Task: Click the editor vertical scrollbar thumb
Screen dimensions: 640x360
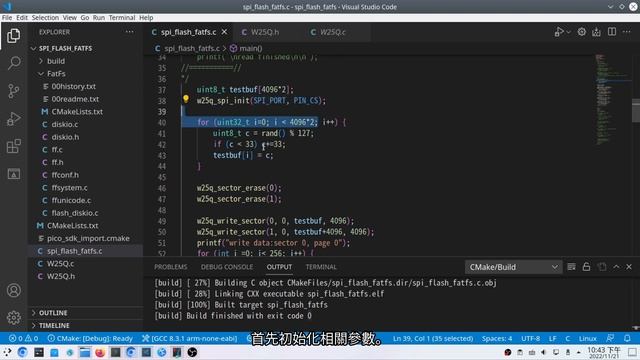Action: (636, 110)
